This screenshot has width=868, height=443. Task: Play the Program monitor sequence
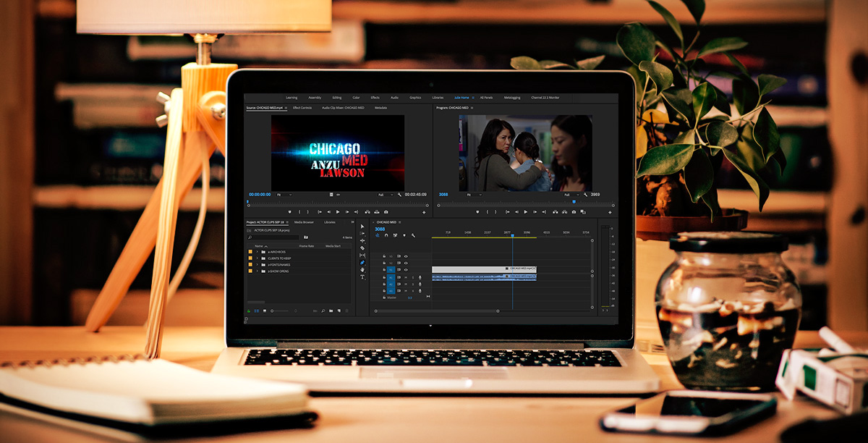525,212
